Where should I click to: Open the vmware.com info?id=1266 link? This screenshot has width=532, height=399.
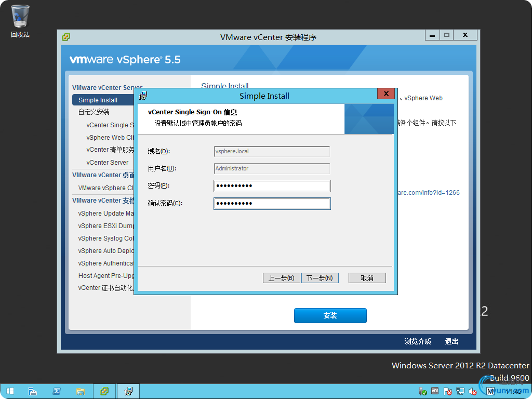point(429,193)
